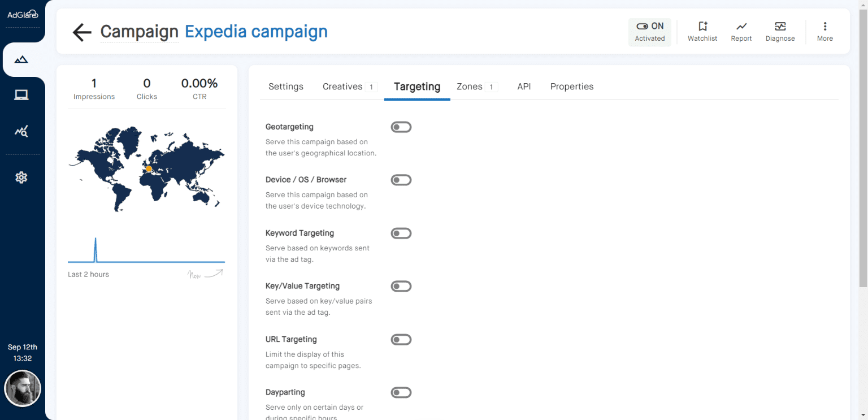Select the campaigns mountain icon in the sidebar
The image size is (868, 420).
(x=21, y=59)
